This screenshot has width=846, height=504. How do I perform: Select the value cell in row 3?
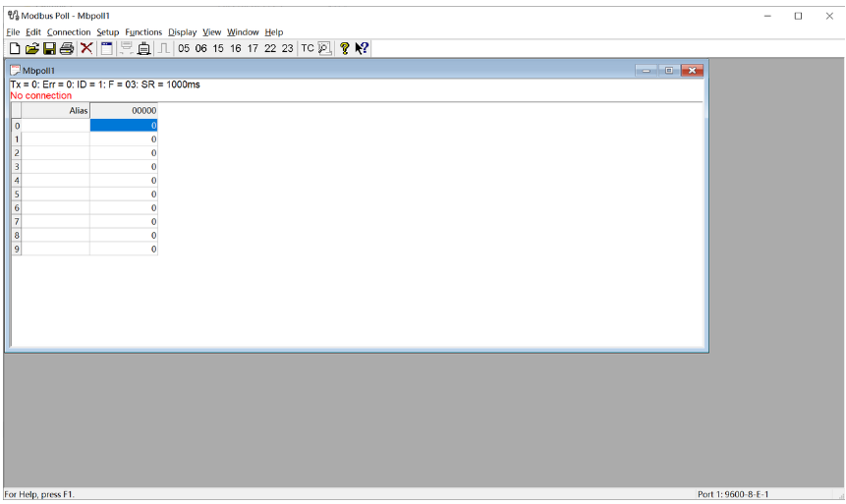124,167
